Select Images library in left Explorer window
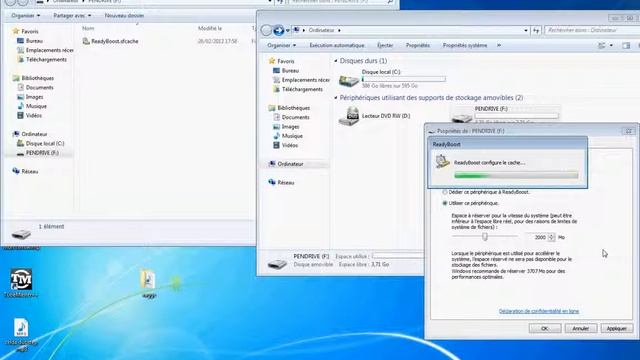Screen dimensions: 640x360 pyautogui.click(x=30, y=97)
